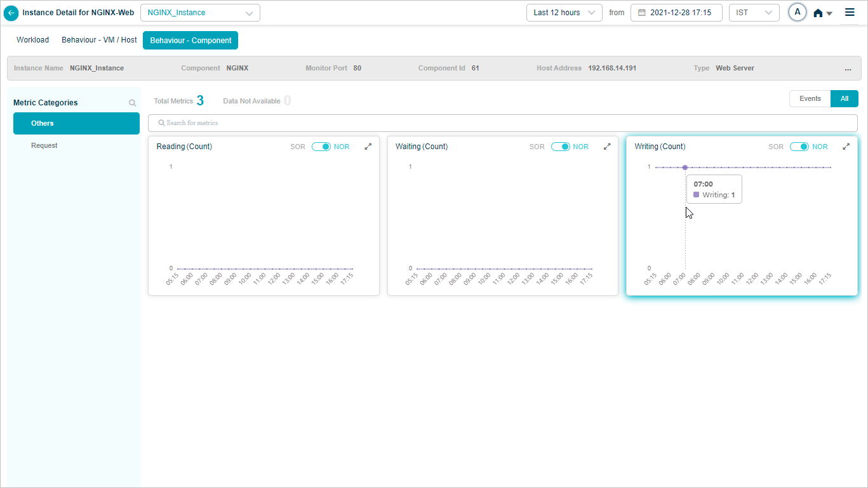Open the hamburger menu
868x488 pixels.
(850, 13)
